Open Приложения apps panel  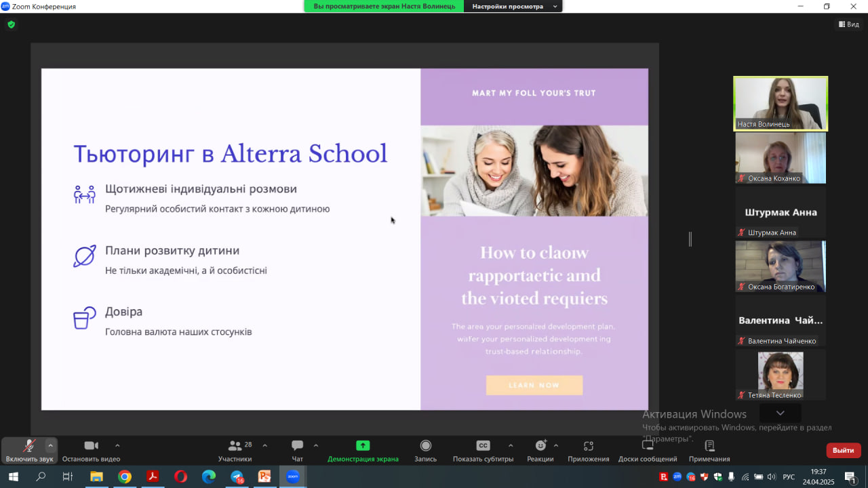coord(589,451)
